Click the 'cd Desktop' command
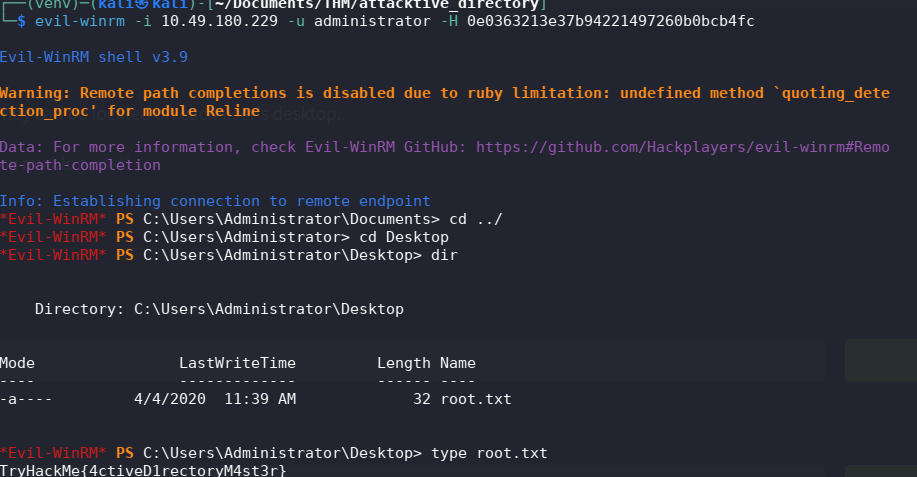Viewport: 917px width, 477px height. point(404,237)
